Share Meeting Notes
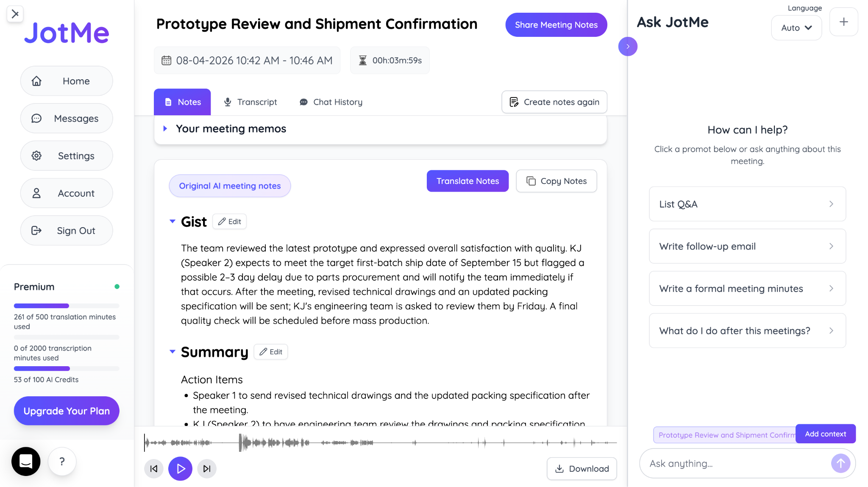Viewport: 868px width, 487px height. 556,25
